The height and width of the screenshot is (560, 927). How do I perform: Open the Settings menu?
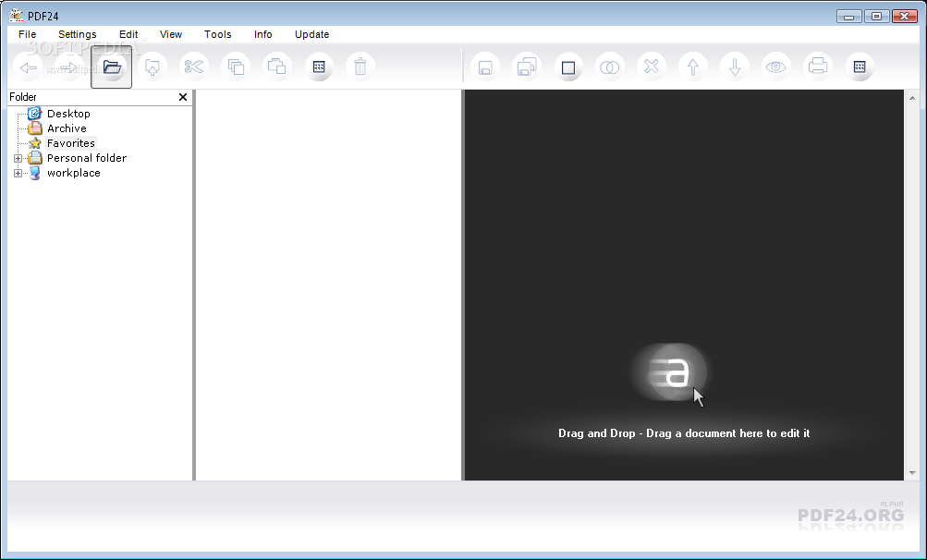pos(78,34)
